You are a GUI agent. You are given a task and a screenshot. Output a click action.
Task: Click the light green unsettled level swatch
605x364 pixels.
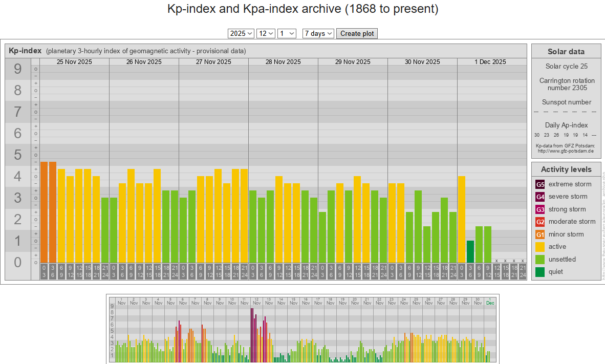coord(540,260)
